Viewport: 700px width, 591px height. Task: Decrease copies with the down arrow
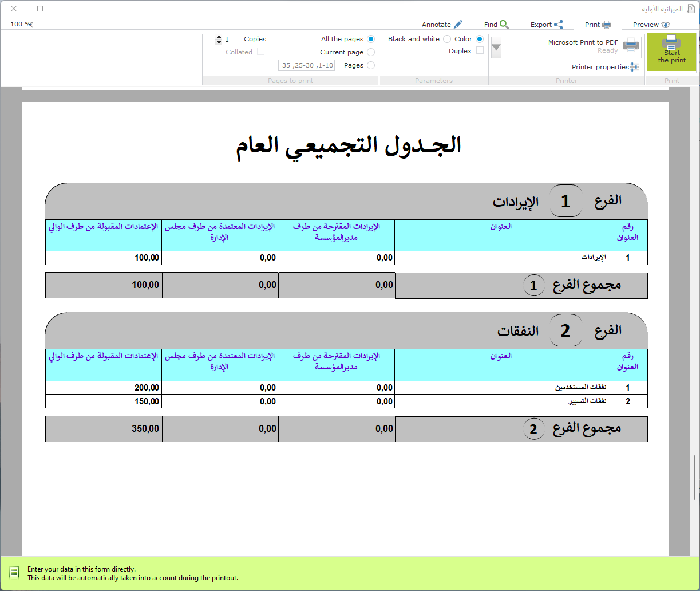[x=219, y=42]
